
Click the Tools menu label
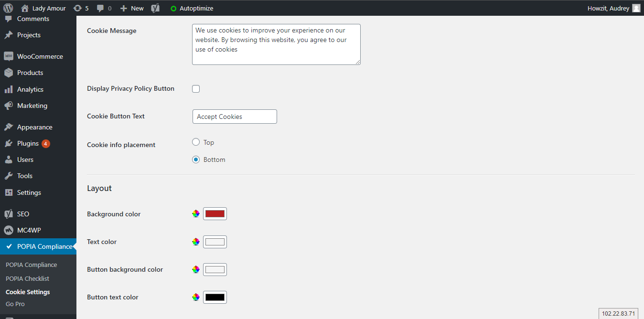pos(25,176)
